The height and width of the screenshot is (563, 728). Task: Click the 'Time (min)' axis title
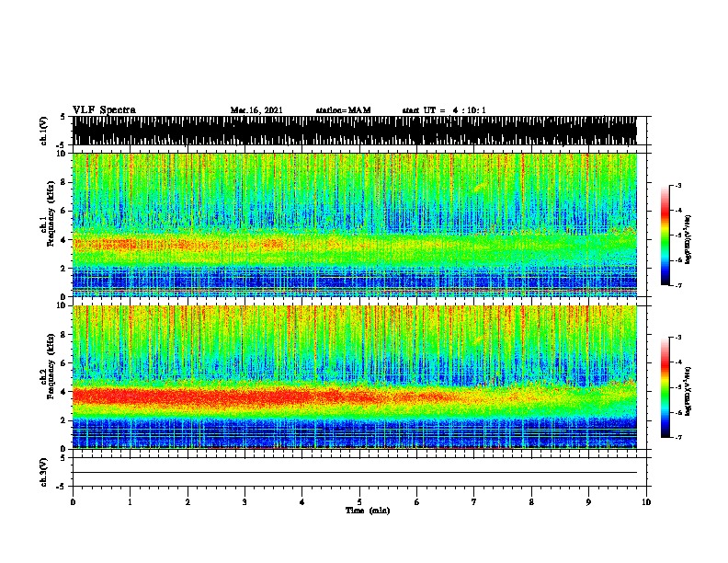[368, 511]
